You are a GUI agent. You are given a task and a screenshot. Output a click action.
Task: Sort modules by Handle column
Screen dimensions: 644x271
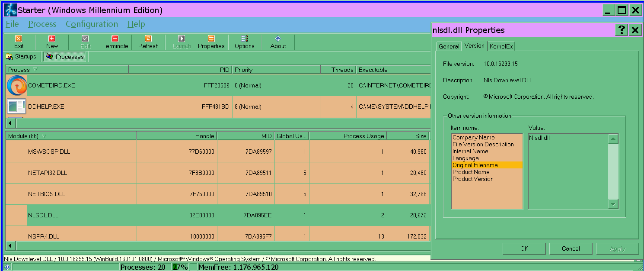(176, 136)
